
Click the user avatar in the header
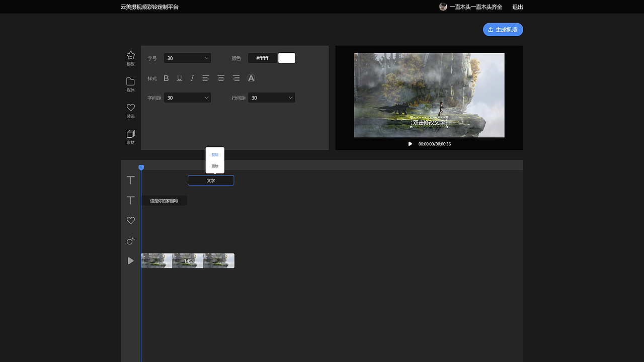click(443, 7)
